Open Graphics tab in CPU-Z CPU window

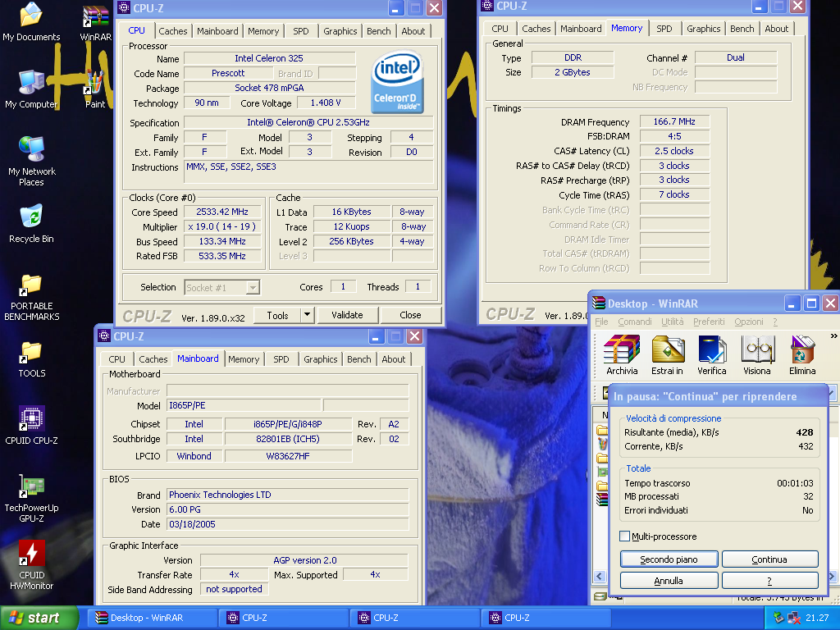340,31
